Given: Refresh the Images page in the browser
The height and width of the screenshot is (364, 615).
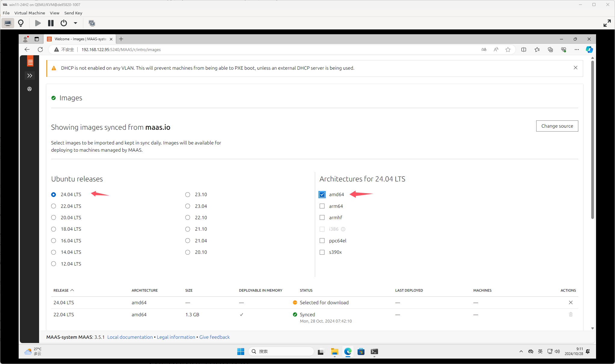Looking at the screenshot, I should pyautogui.click(x=40, y=49).
